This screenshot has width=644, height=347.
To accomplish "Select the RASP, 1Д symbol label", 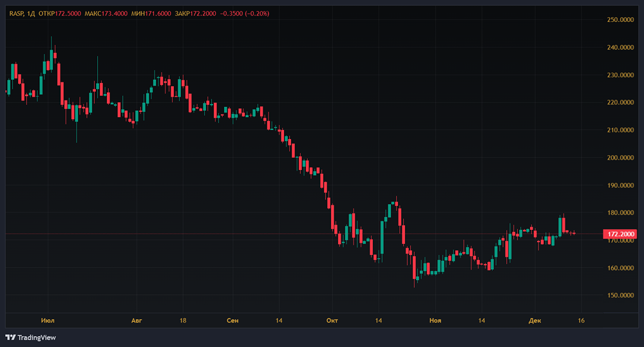I will [x=22, y=14].
